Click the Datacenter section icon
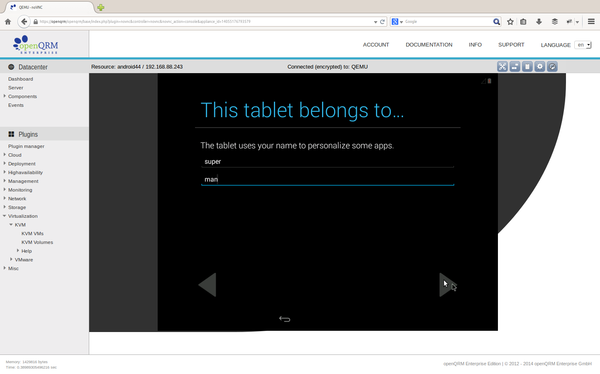Viewport: 600px width, 374px height. pyautogui.click(x=11, y=67)
